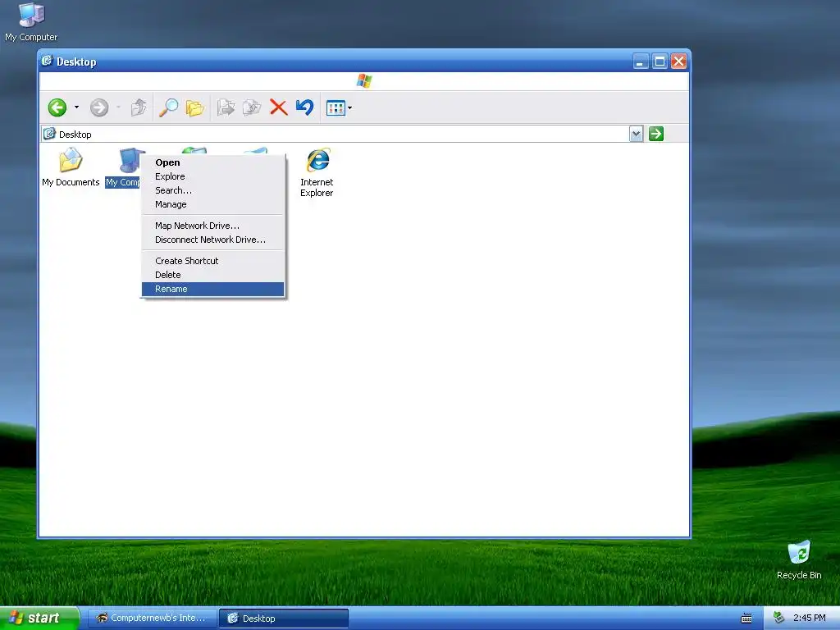Minimize the Desktop window
The height and width of the screenshot is (630, 840).
coord(641,61)
